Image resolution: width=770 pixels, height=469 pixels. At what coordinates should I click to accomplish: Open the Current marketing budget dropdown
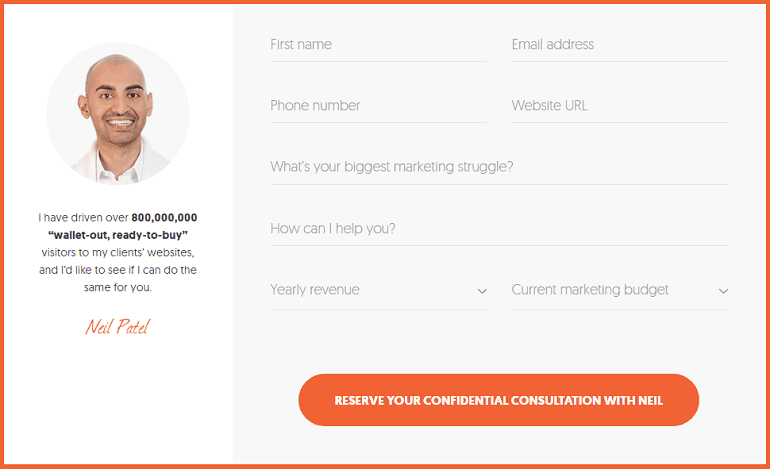point(620,290)
